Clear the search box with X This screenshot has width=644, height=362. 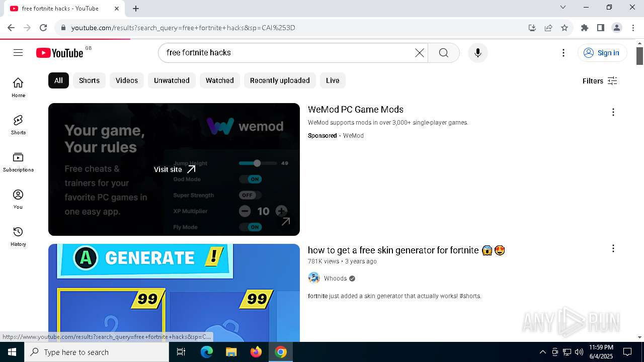(419, 53)
